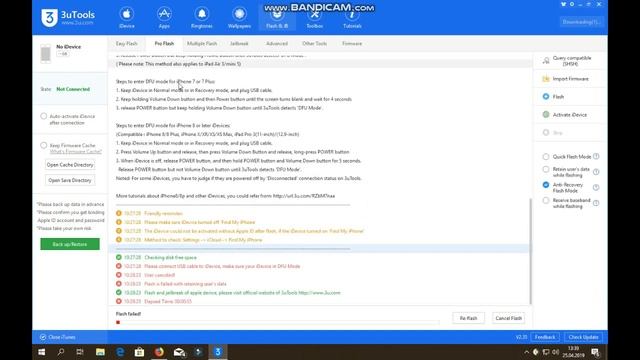Click the Back up/Restore green button
Viewport: 640px width, 360px height.
pyautogui.click(x=70, y=244)
